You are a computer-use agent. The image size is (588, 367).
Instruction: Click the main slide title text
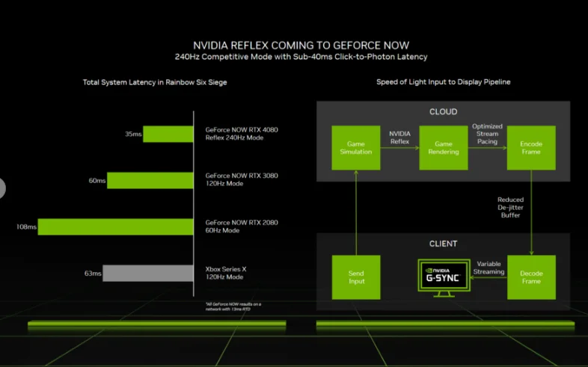(301, 46)
